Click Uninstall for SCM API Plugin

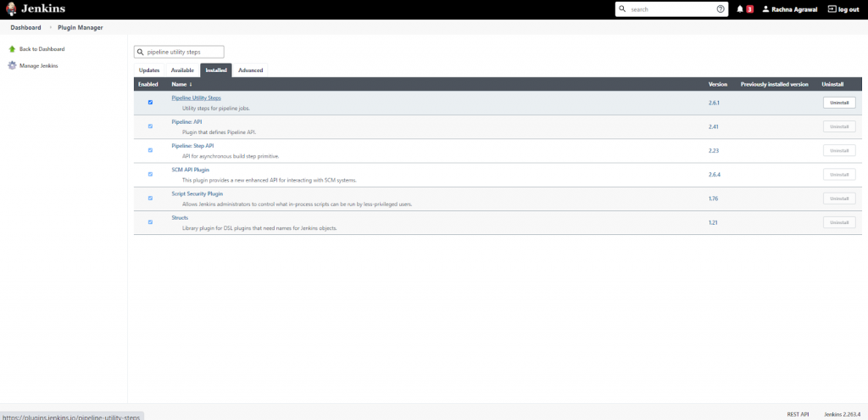(x=839, y=174)
